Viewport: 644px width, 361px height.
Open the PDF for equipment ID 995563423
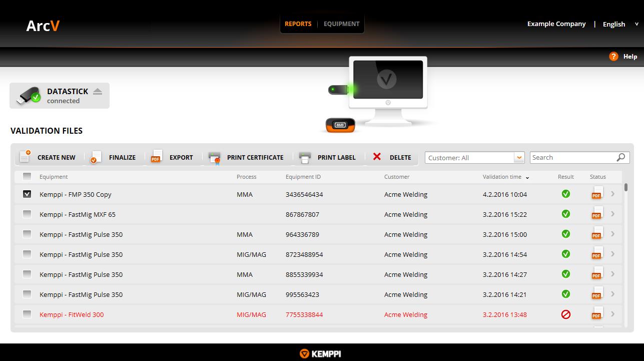[597, 293]
